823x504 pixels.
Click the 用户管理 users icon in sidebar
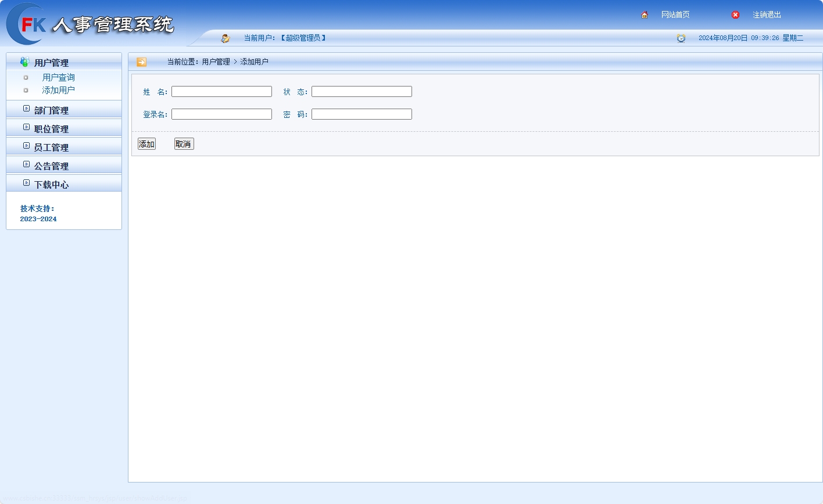(x=24, y=62)
